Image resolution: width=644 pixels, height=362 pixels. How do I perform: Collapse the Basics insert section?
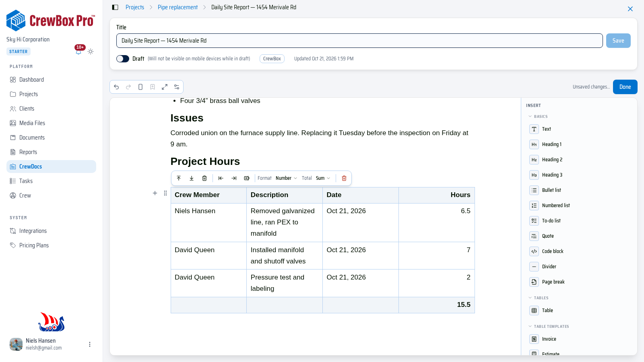538,117
